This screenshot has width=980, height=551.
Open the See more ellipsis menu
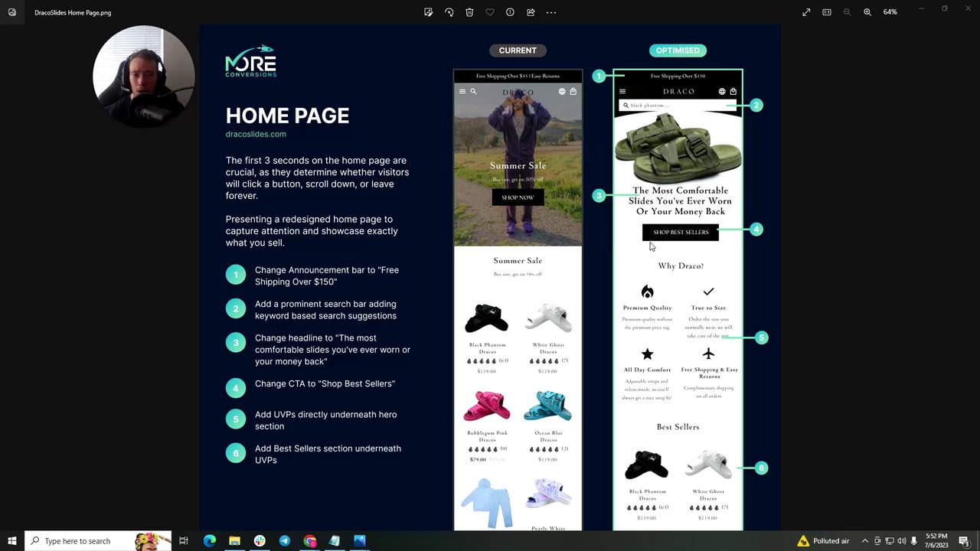551,12
